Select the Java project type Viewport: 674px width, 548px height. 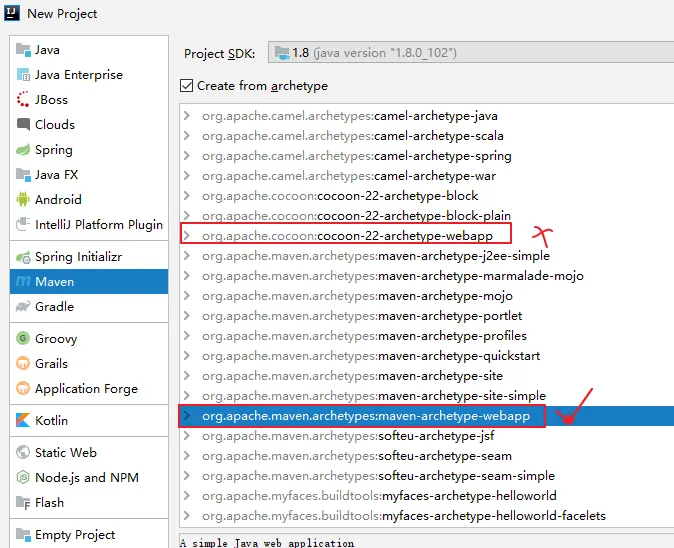pos(89,50)
